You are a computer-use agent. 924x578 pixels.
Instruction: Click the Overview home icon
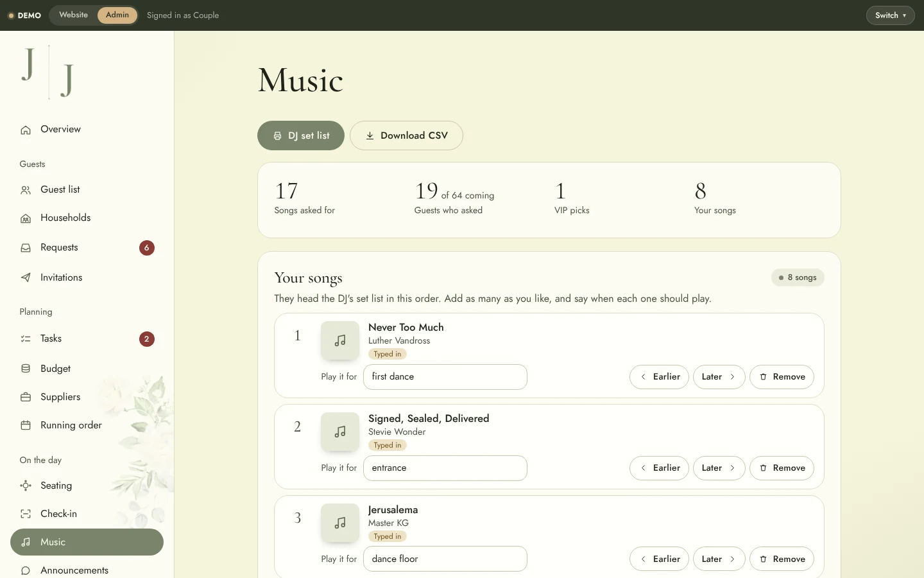pyautogui.click(x=26, y=130)
